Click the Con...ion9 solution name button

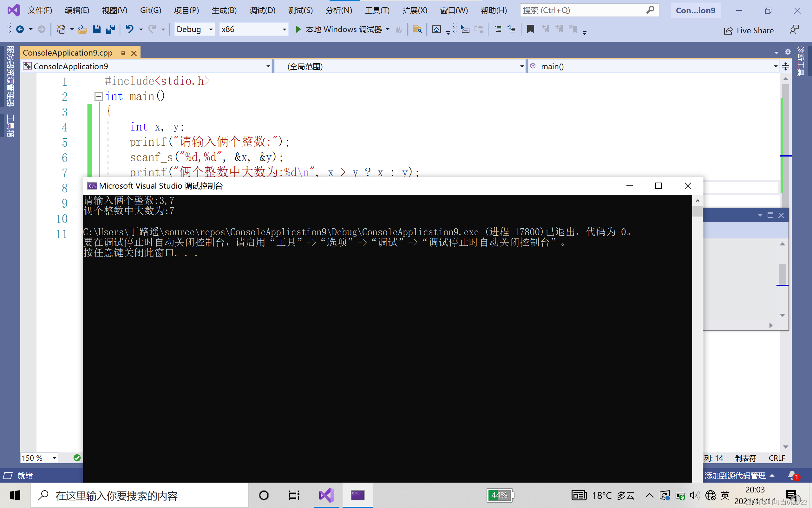695,10
